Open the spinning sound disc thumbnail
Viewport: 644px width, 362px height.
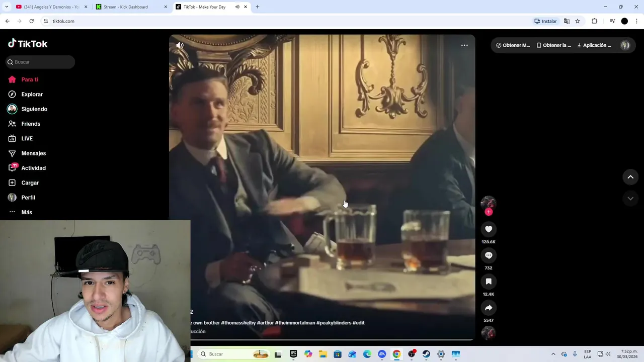(489, 333)
